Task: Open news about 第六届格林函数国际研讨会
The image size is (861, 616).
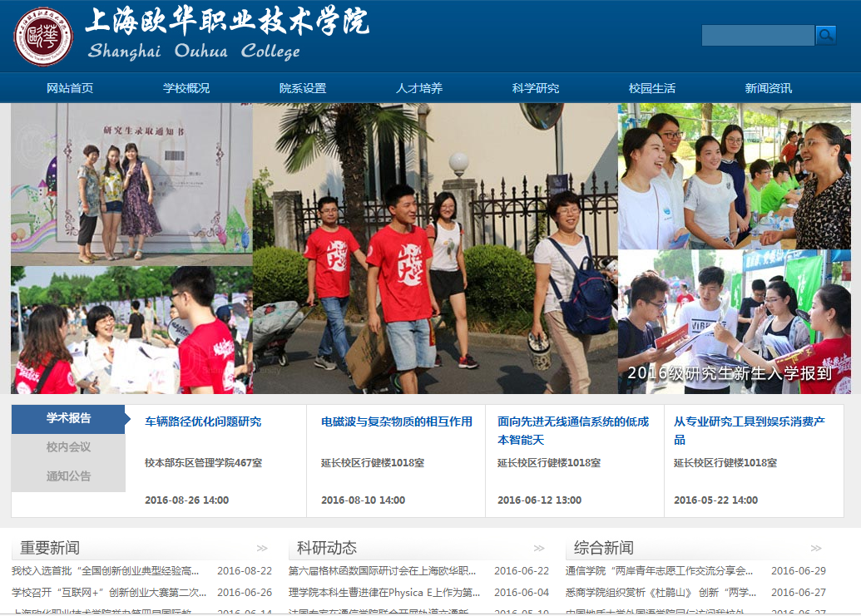Action: 382,571
